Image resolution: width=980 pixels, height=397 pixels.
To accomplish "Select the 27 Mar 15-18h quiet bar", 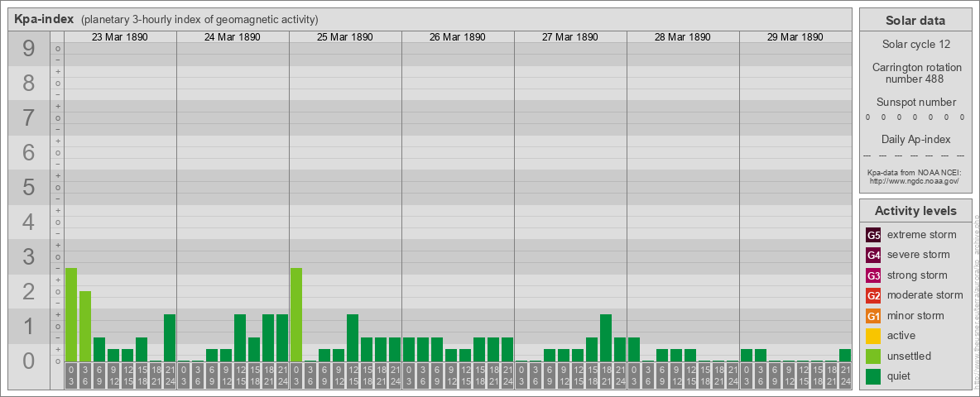I will tap(591, 350).
